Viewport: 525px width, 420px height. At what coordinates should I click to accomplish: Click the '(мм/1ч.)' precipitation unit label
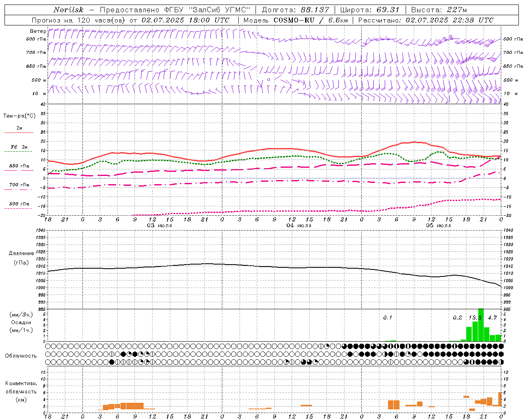click(x=21, y=330)
